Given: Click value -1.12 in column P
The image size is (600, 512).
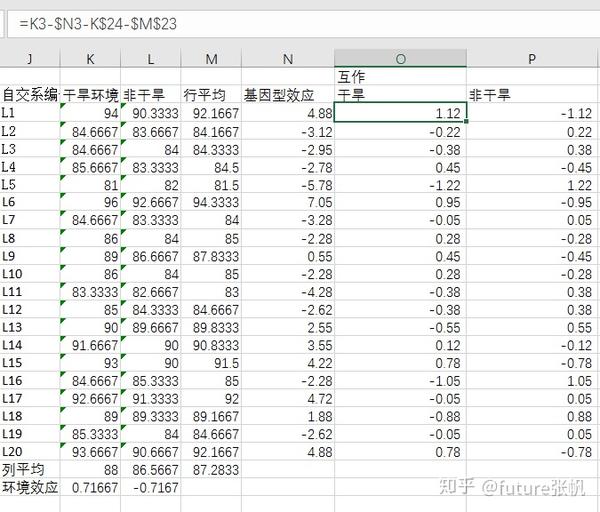Looking at the screenshot, I should [532, 113].
